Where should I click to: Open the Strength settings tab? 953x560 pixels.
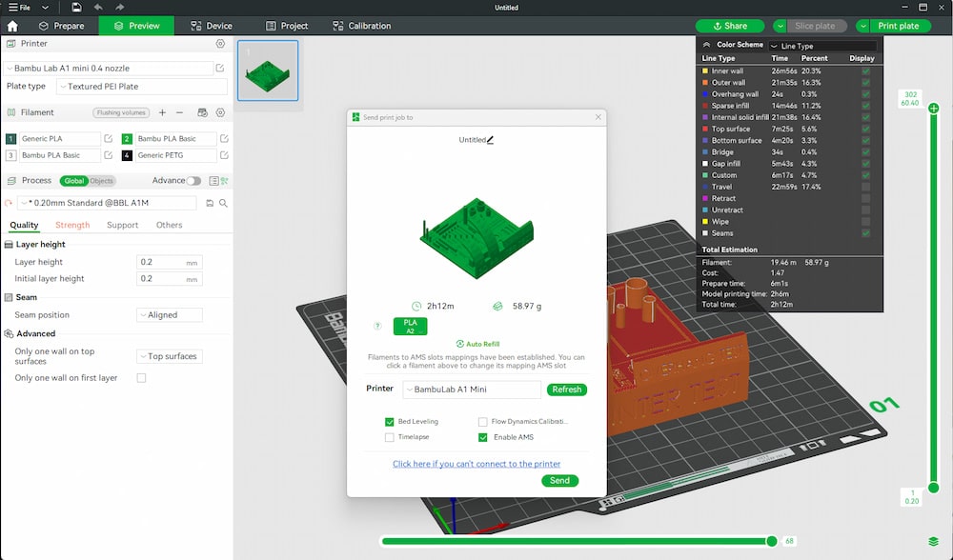tap(72, 225)
